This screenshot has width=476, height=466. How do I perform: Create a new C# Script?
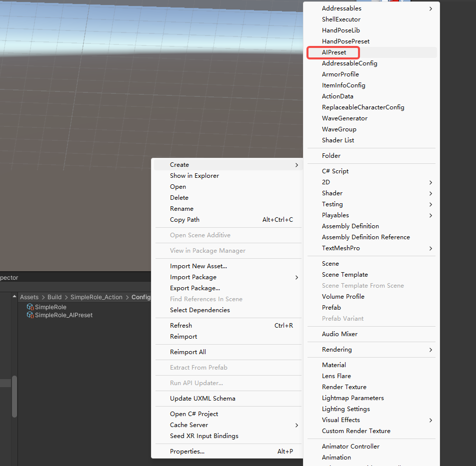(335, 171)
